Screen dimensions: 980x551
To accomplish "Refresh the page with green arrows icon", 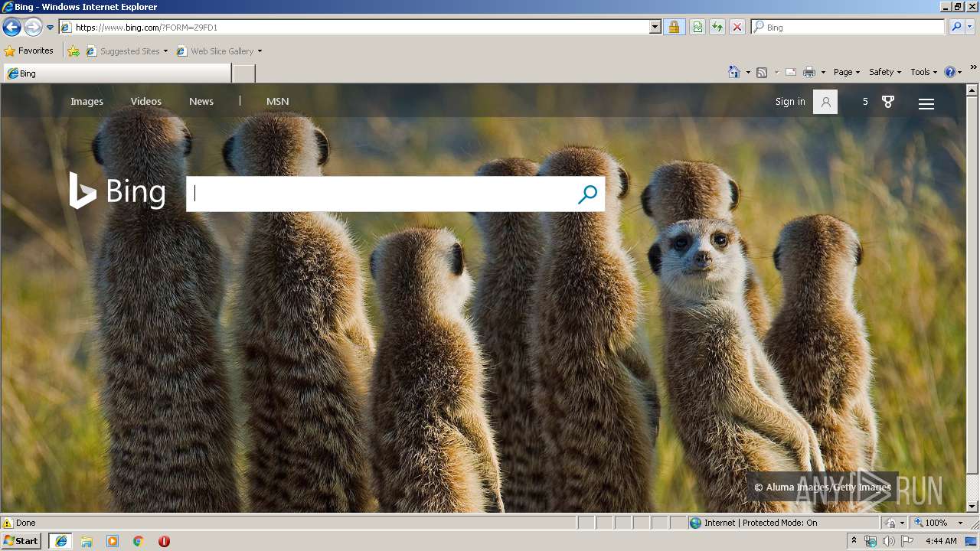I will 717,28.
